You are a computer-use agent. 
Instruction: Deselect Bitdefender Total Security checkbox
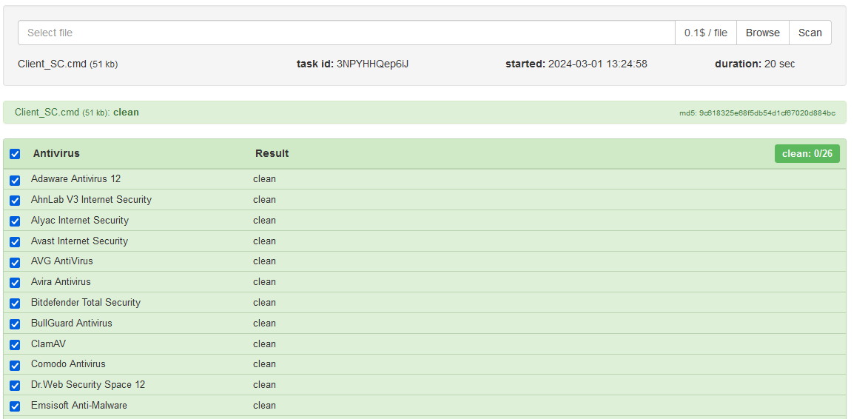click(15, 304)
